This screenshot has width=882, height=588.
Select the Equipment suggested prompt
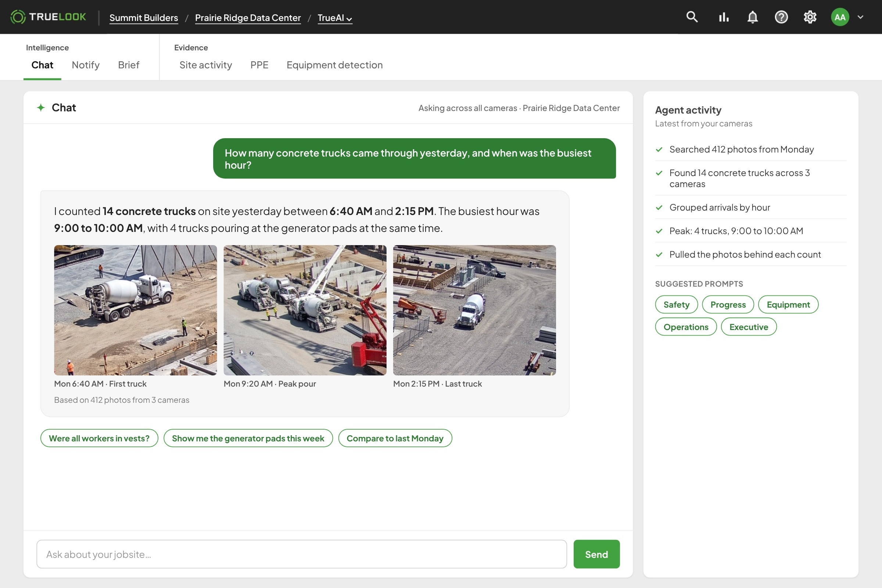pos(788,304)
